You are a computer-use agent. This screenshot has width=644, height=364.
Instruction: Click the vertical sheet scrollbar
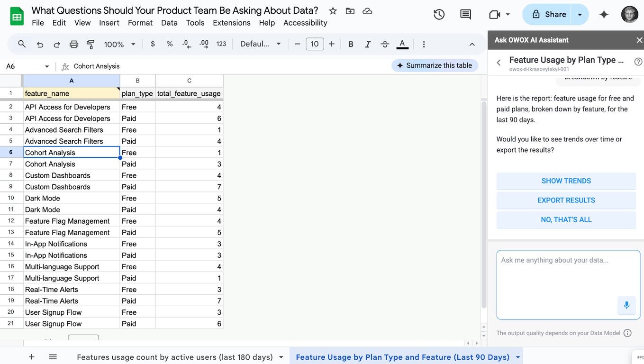pos(484,204)
